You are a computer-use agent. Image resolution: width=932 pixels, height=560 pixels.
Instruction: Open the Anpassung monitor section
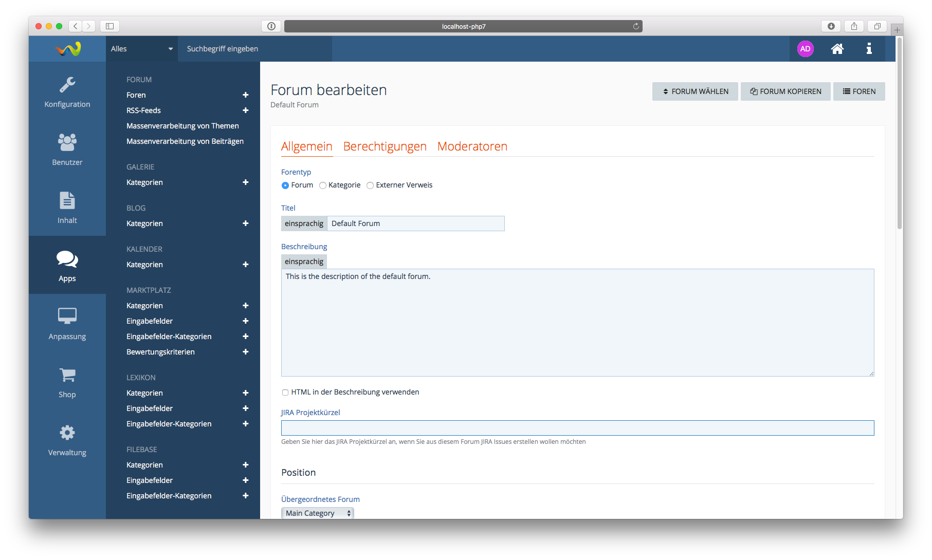tap(67, 324)
